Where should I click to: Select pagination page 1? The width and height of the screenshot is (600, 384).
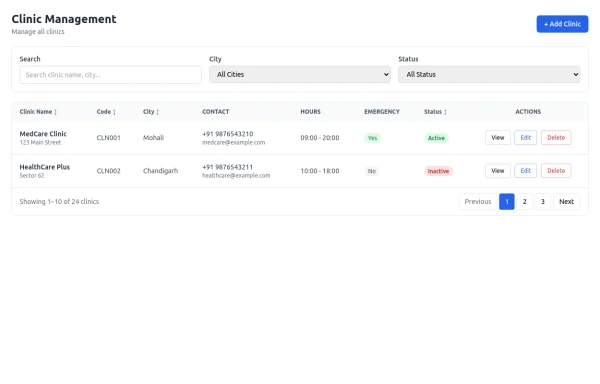click(507, 202)
